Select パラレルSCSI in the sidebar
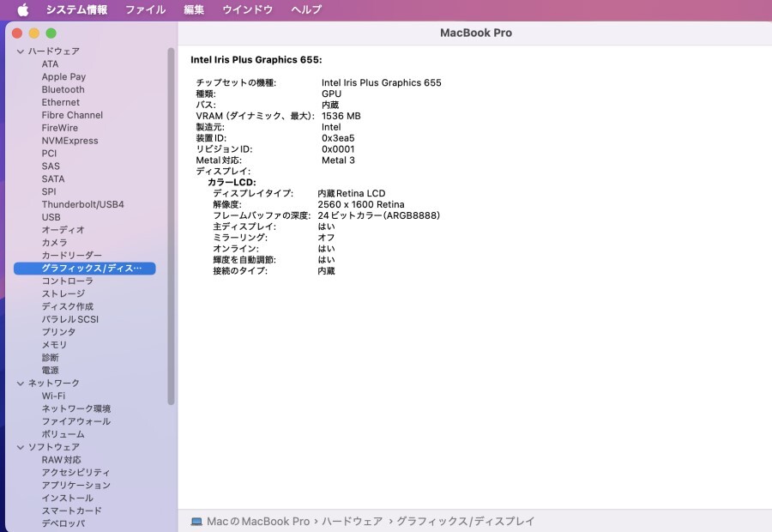Screen dimensions: 772x532 coord(70,320)
